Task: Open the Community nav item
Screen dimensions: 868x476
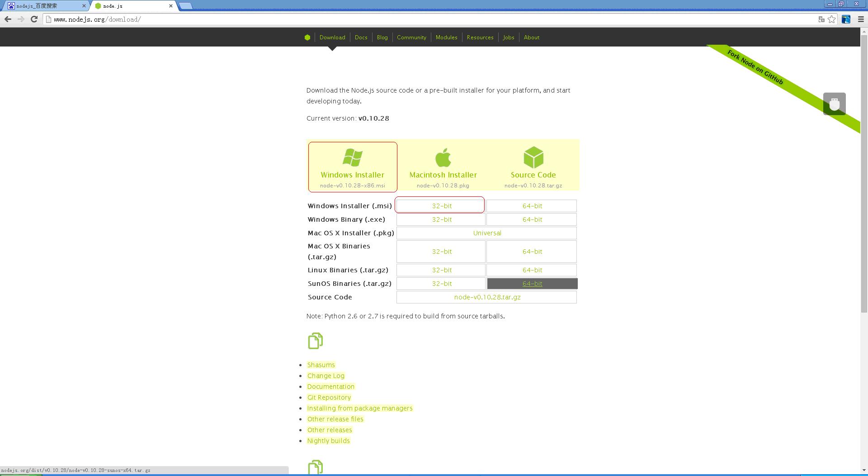Action: [x=411, y=37]
